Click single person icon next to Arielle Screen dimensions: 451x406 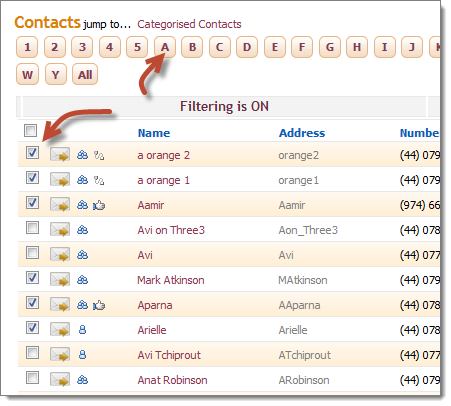[x=82, y=330]
